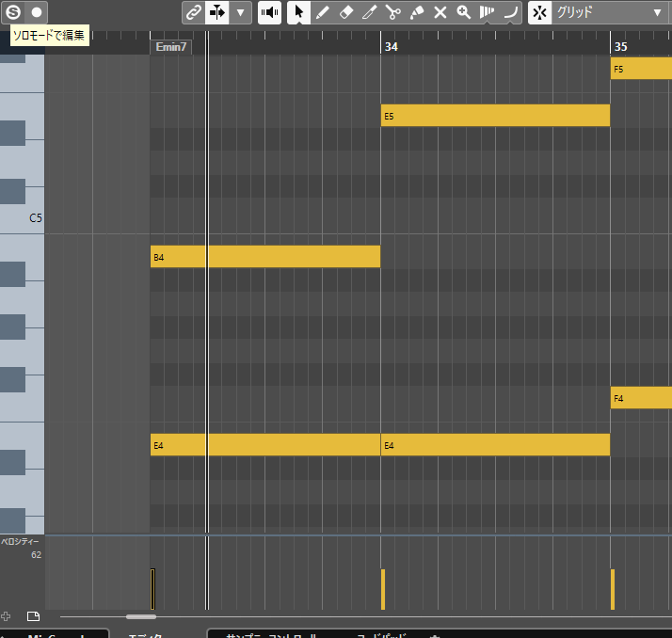Screen dimensions: 672x638
Task: Select the F4 note
Action: [641, 398]
